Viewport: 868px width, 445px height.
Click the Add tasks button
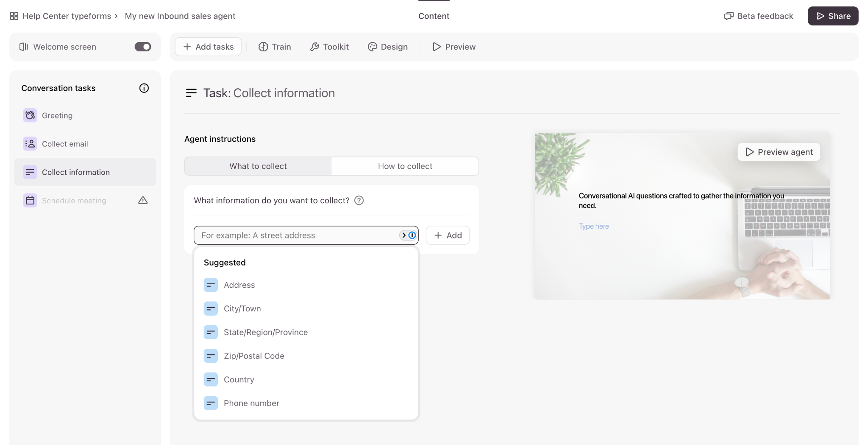coord(208,47)
